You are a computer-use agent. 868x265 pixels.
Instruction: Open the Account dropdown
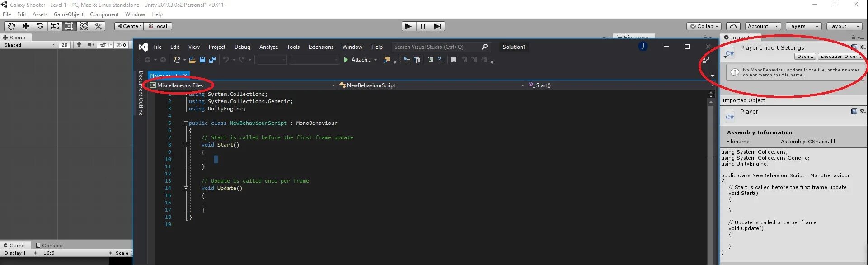pyautogui.click(x=763, y=26)
